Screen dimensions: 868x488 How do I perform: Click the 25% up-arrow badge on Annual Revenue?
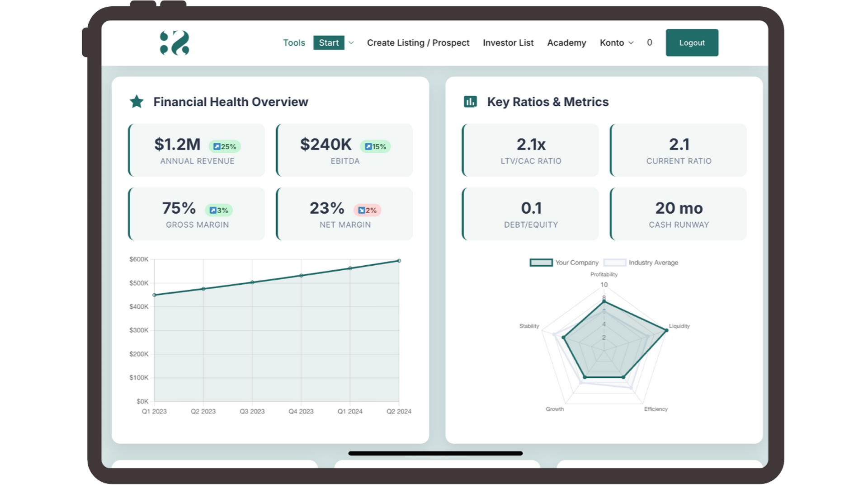(225, 146)
